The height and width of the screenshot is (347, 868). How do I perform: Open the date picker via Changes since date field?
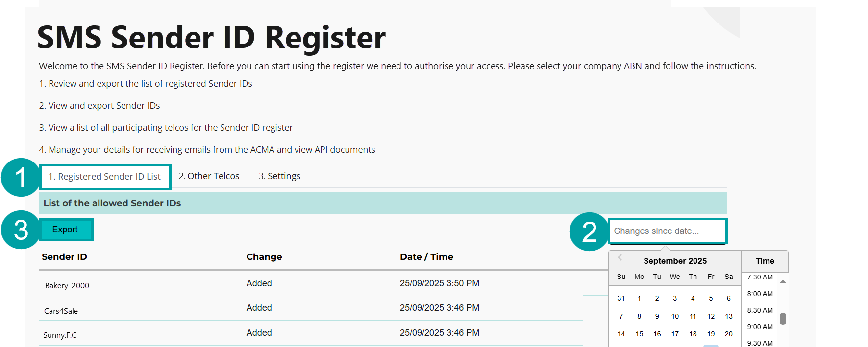point(668,231)
